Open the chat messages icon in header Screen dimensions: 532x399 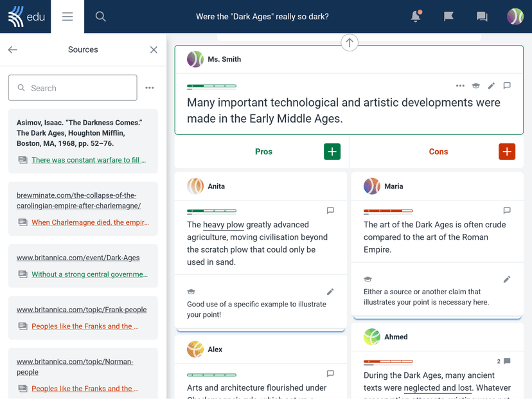pos(482,17)
